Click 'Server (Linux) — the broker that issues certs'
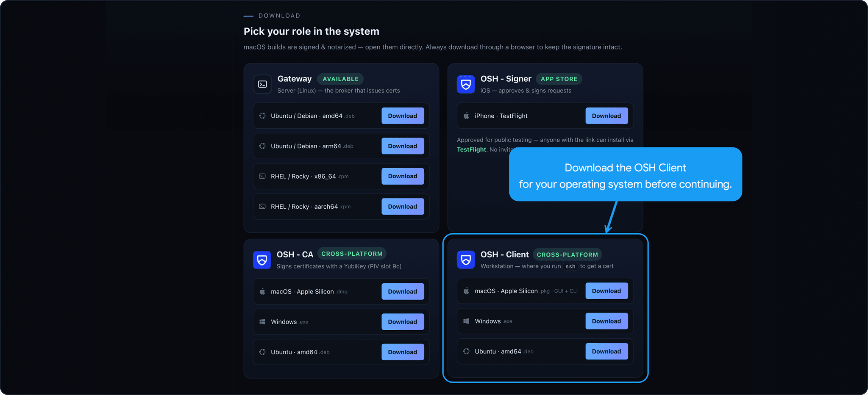Image resolution: width=868 pixels, height=395 pixels. click(339, 91)
